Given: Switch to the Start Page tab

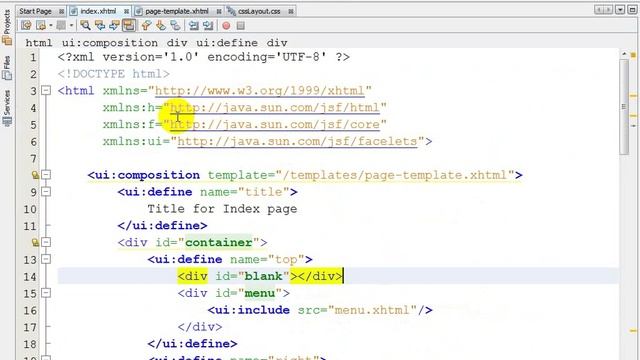Looking at the screenshot, I should pyautogui.click(x=36, y=11).
